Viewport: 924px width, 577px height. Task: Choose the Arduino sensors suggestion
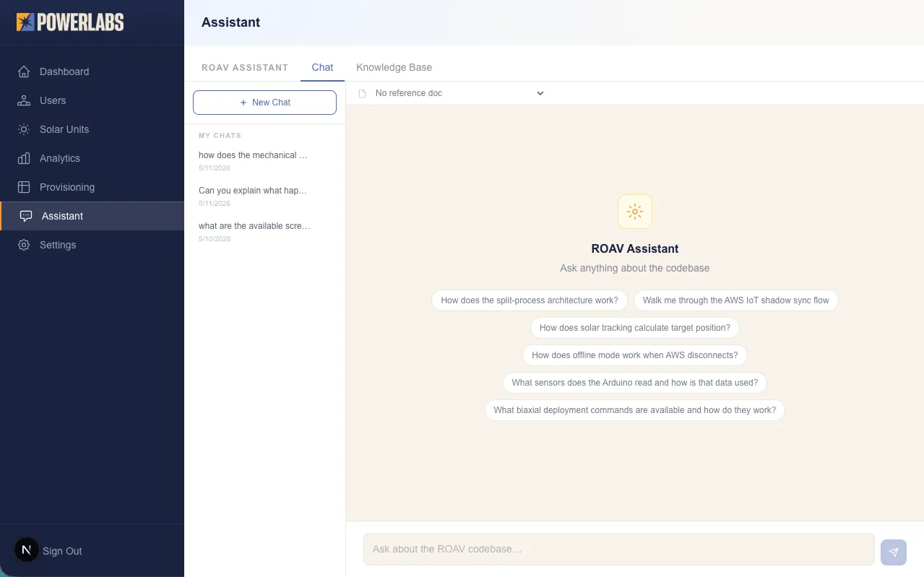pos(635,383)
